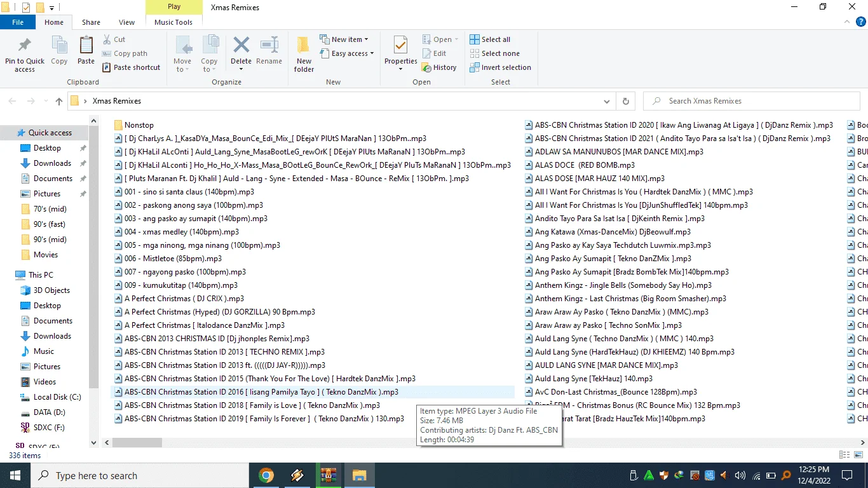868x488 pixels.
Task: Click the Xmas Remixes address bar path
Action: point(117,101)
